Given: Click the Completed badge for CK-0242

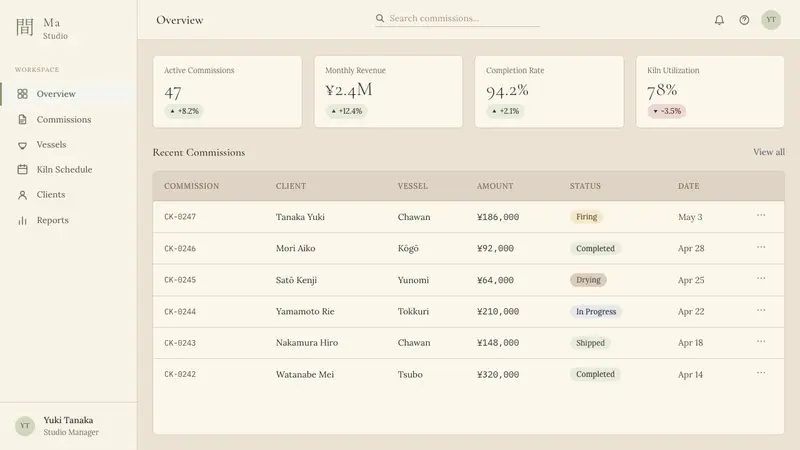Looking at the screenshot, I should [x=595, y=374].
